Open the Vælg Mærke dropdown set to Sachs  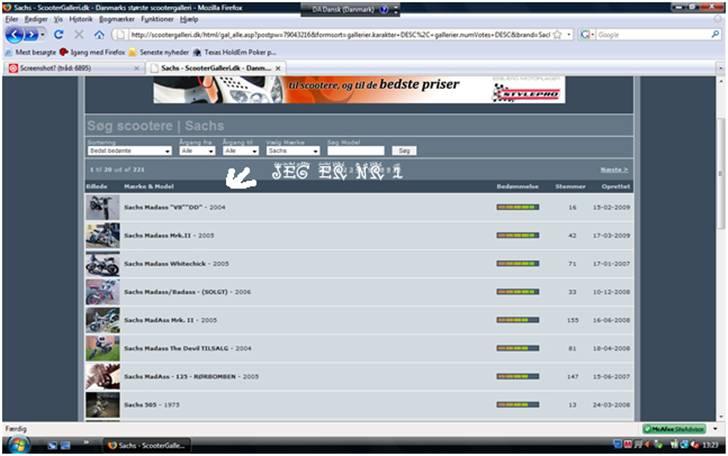pos(292,151)
